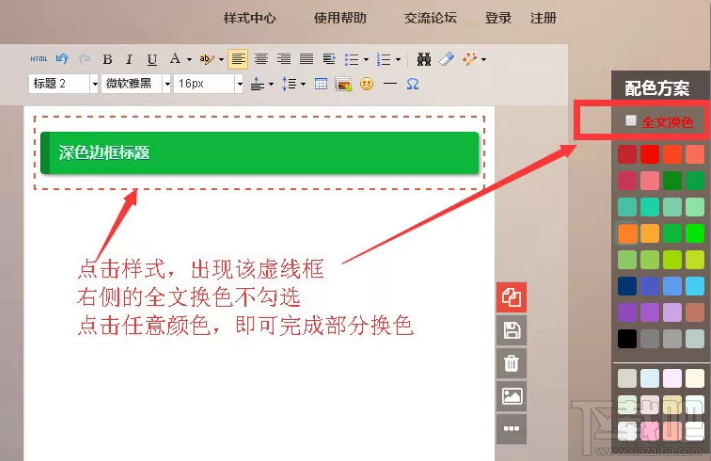
Task: Pick the cyan sky blue swatch
Action: pos(695,286)
